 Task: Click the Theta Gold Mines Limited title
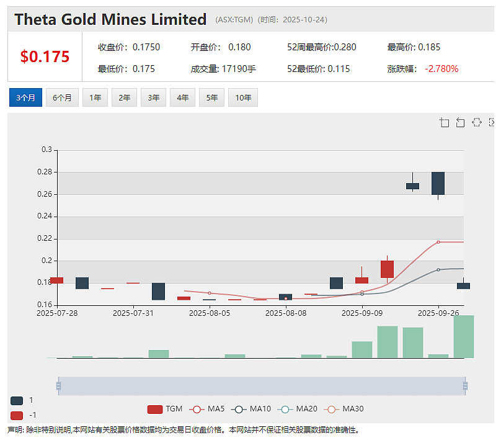click(x=110, y=19)
